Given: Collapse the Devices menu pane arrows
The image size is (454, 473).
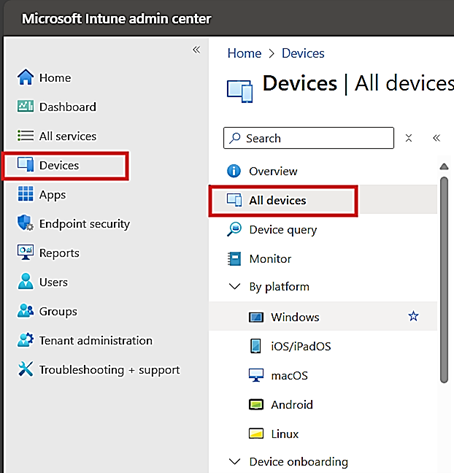Looking at the screenshot, I should tap(436, 138).
